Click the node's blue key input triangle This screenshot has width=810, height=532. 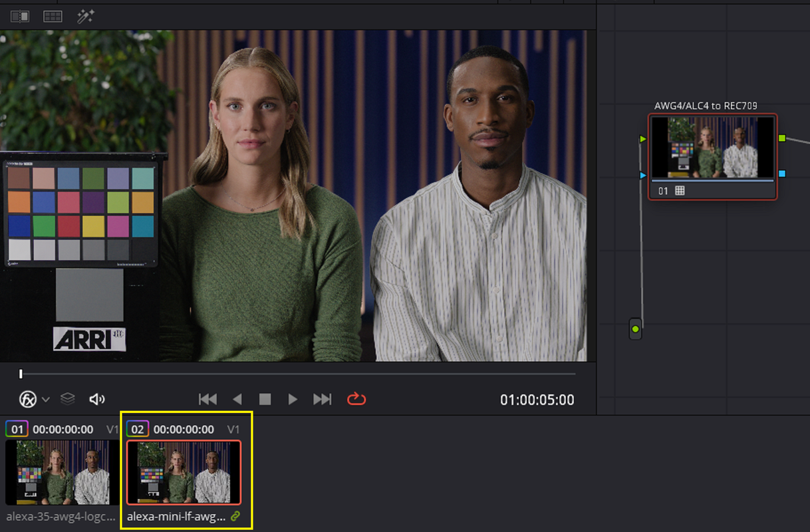coord(643,175)
